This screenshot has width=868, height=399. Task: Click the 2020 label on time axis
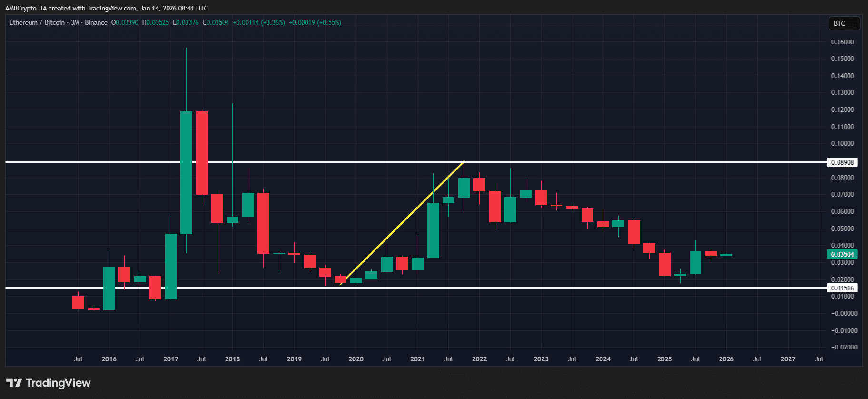pyautogui.click(x=356, y=359)
